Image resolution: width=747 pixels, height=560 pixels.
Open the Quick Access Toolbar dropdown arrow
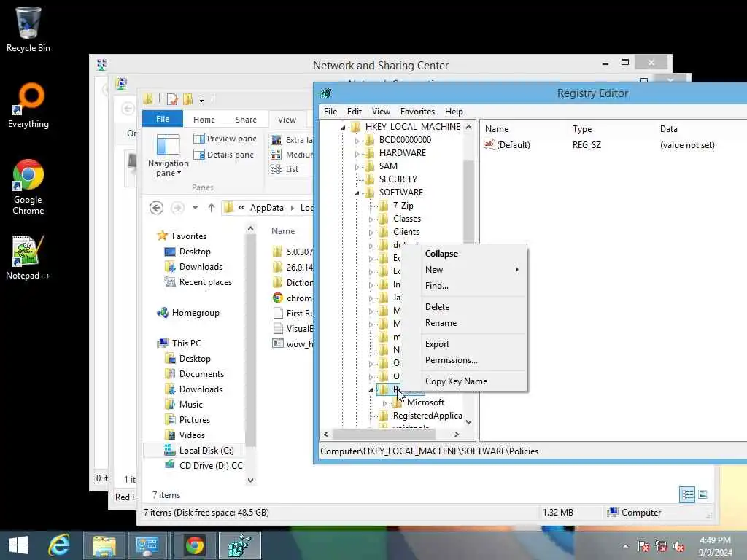[x=201, y=99]
